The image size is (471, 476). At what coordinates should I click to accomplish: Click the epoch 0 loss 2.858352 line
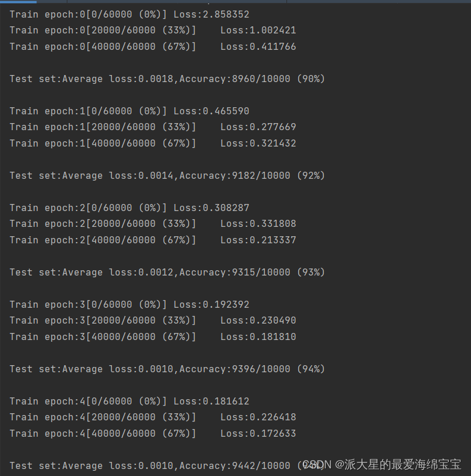tap(129, 14)
